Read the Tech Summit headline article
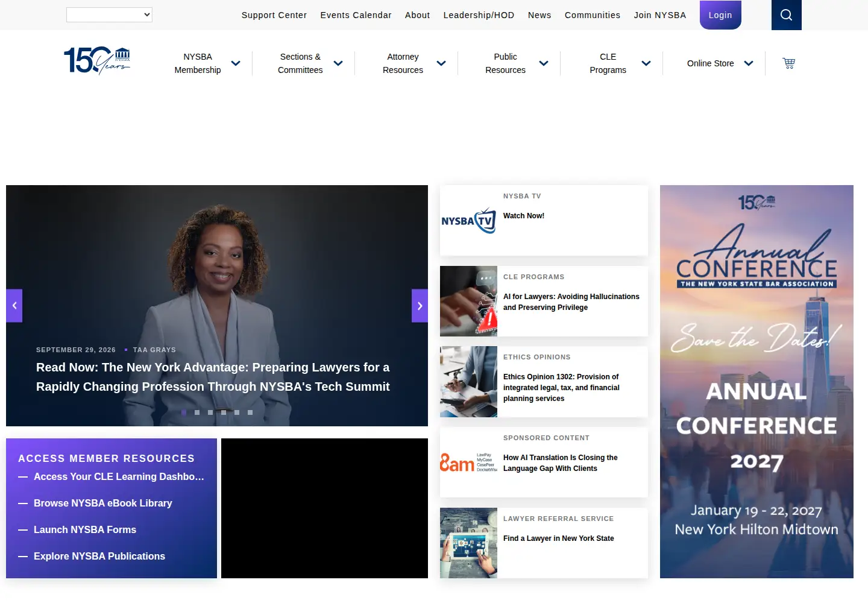The image size is (868, 603). [x=213, y=377]
